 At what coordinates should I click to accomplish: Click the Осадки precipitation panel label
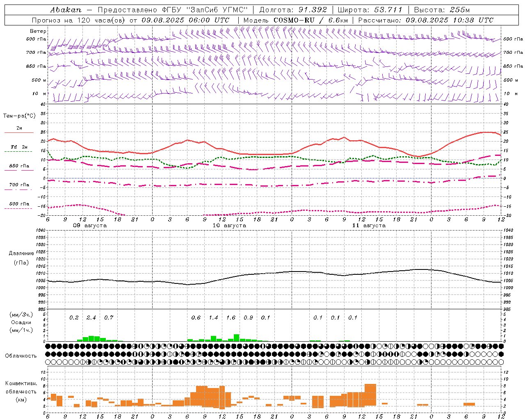[x=21, y=322]
